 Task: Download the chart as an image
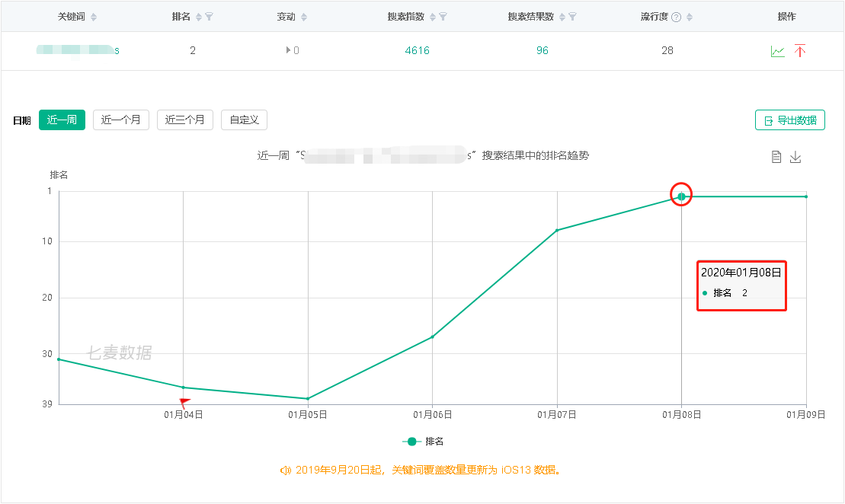point(795,157)
